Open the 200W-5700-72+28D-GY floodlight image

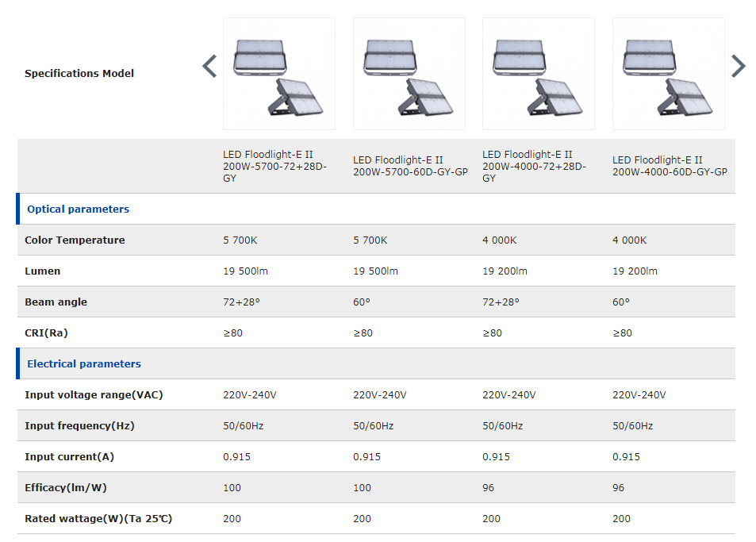(279, 74)
